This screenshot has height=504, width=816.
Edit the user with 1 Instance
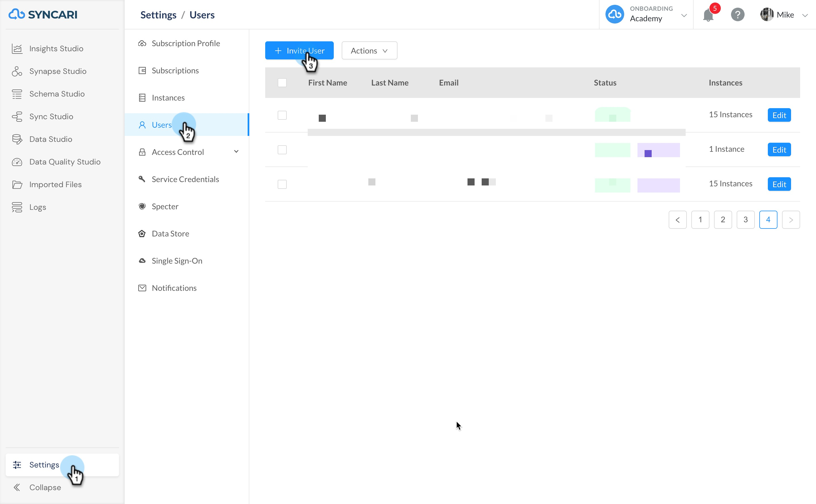779,150
